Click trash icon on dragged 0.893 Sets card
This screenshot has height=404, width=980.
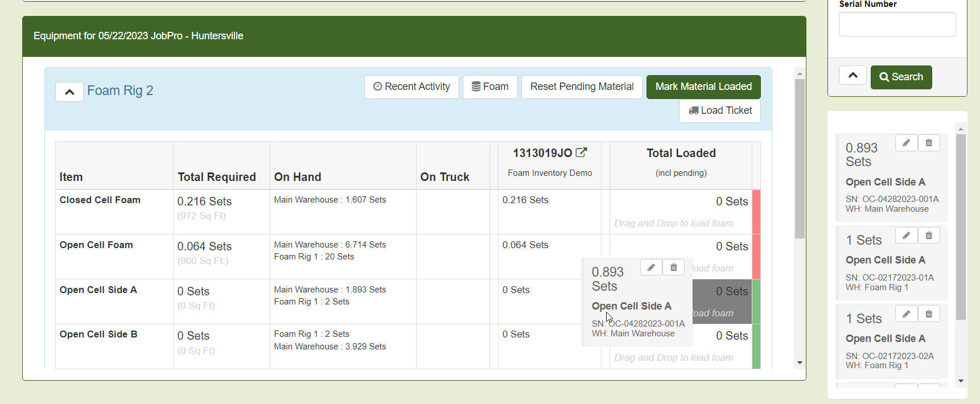coord(673,267)
